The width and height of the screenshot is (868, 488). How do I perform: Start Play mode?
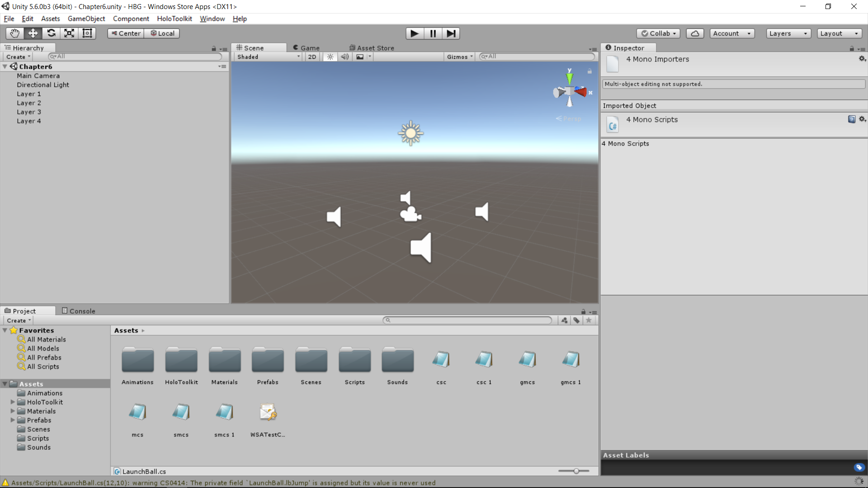click(415, 33)
